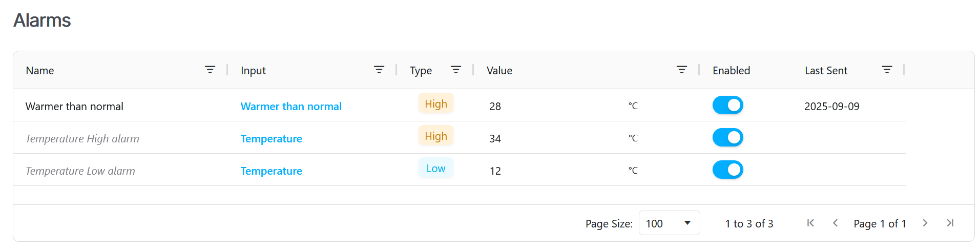This screenshot has width=980, height=251.
Task: Select the Temperature Low alarm row name
Action: click(80, 171)
